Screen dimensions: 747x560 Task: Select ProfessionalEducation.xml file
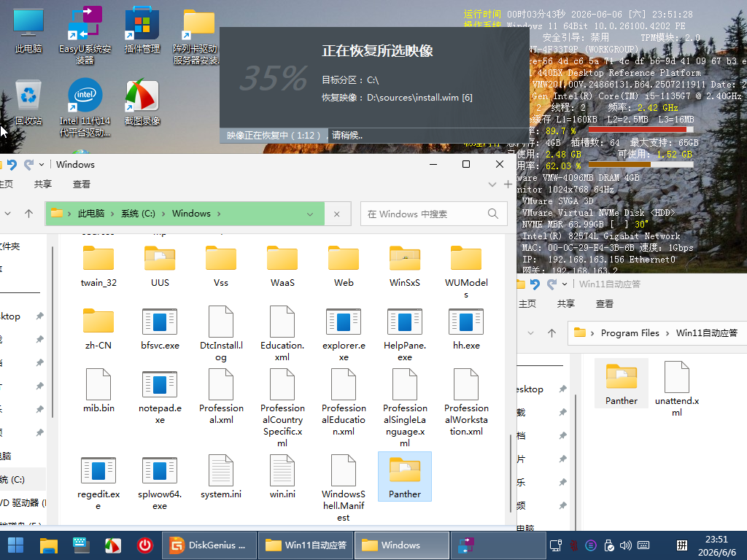click(x=344, y=402)
